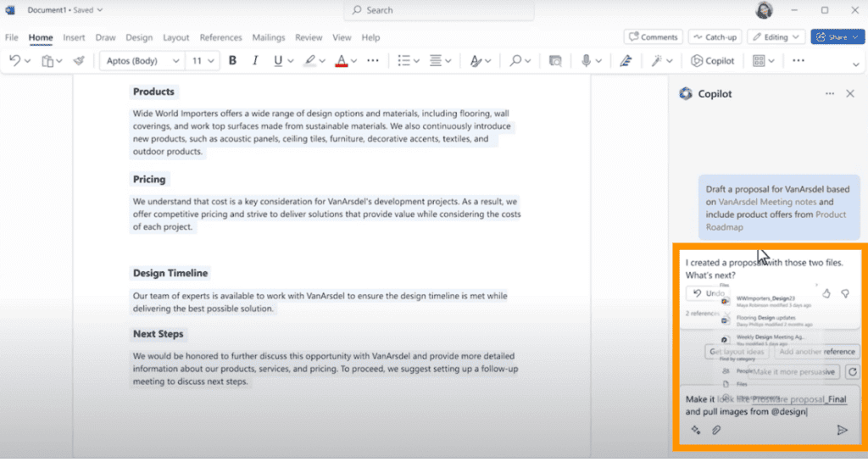868x462 pixels.
Task: Click the Dictate microphone icon
Action: click(587, 61)
